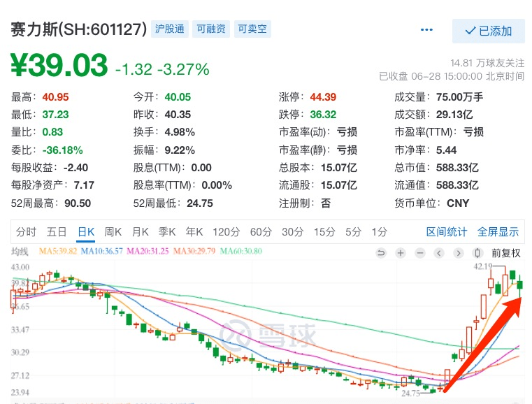Click the 最低 value 37.23
Viewport: 532px width, 404px height.
[x=55, y=115]
